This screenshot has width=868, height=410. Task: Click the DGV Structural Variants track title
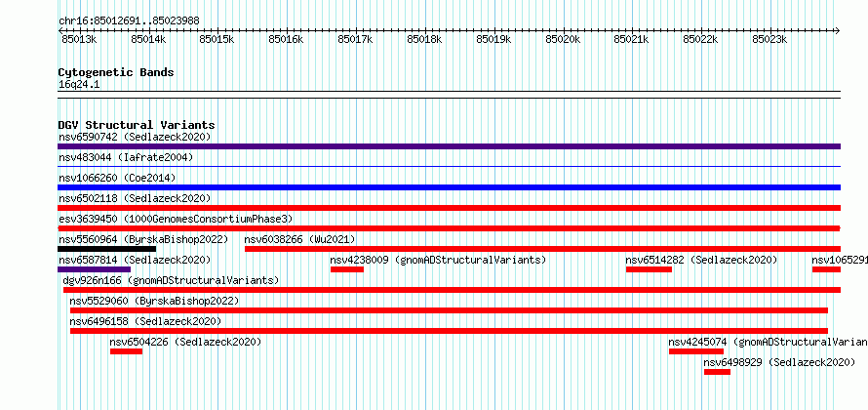137,125
